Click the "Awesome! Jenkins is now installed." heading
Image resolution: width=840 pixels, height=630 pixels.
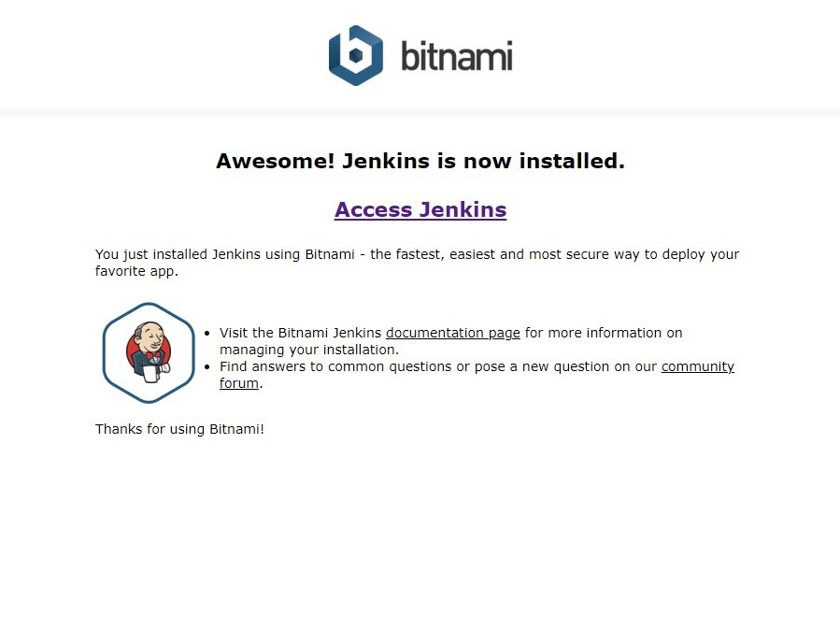click(420, 161)
